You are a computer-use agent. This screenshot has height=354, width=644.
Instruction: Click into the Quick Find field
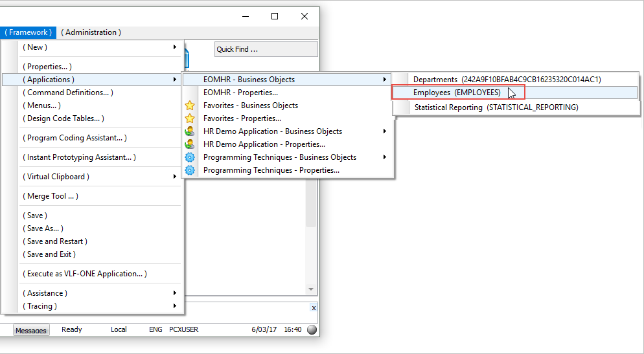[x=266, y=49]
